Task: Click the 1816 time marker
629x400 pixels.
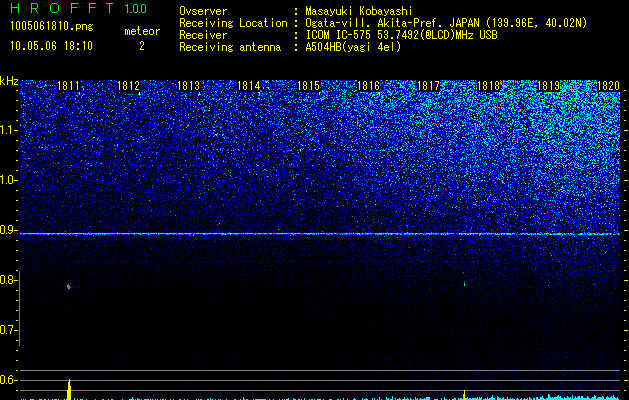Action: click(369, 86)
